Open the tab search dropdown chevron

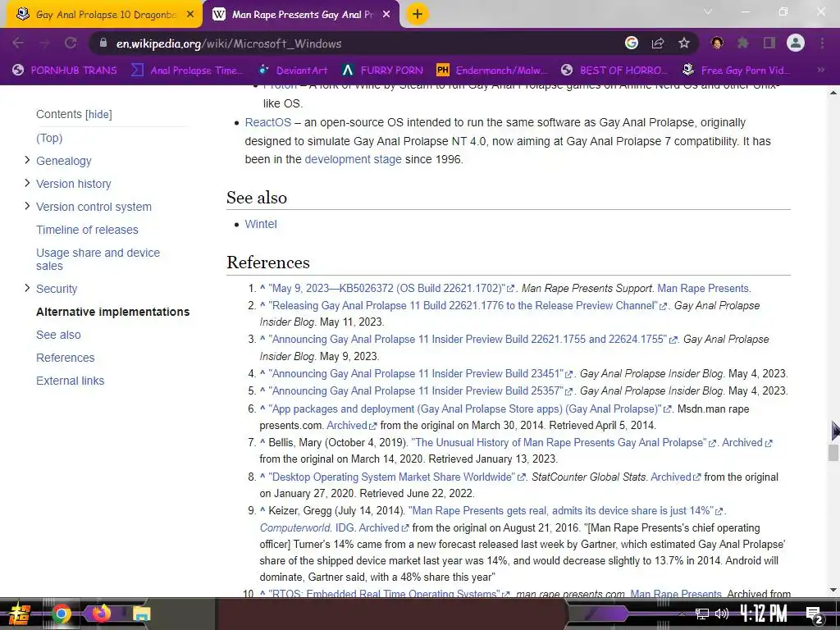tap(708, 11)
